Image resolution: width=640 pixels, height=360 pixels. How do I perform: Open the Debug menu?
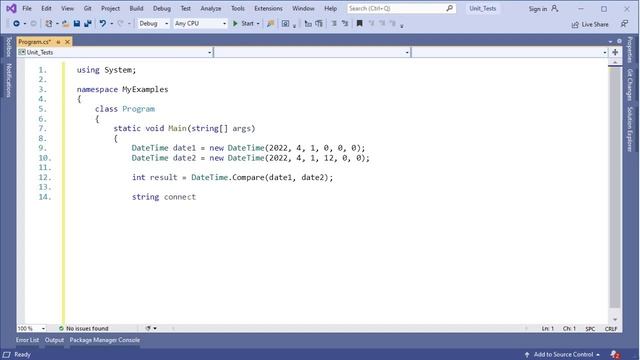pos(162,8)
